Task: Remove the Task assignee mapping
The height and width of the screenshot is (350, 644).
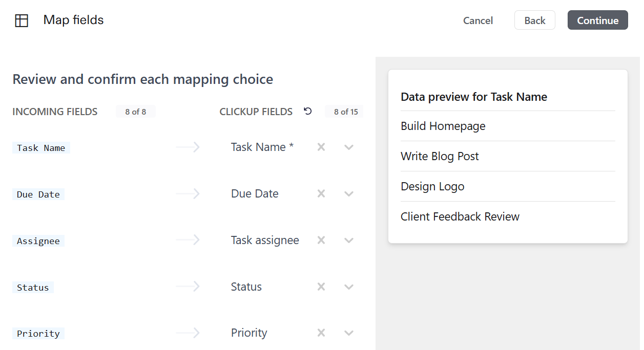Action: point(321,239)
